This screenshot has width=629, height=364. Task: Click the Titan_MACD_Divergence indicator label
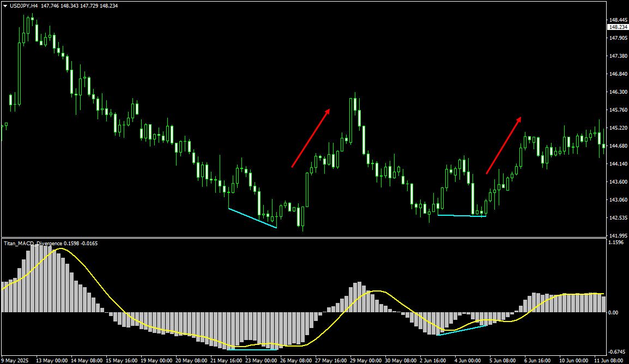tap(33, 243)
